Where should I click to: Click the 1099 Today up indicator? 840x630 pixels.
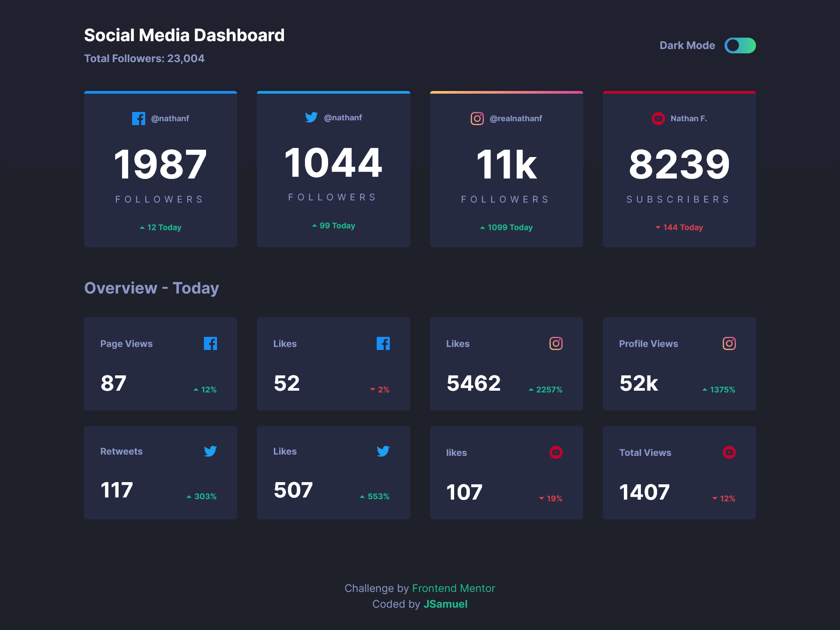506,227
